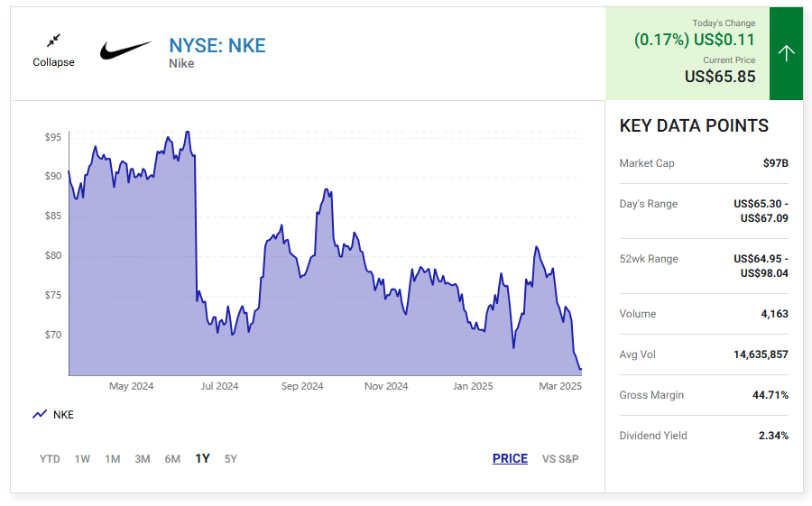Click the US$64.95 - US$98.04 range value
The height and width of the screenshot is (506, 812).
pos(761,266)
